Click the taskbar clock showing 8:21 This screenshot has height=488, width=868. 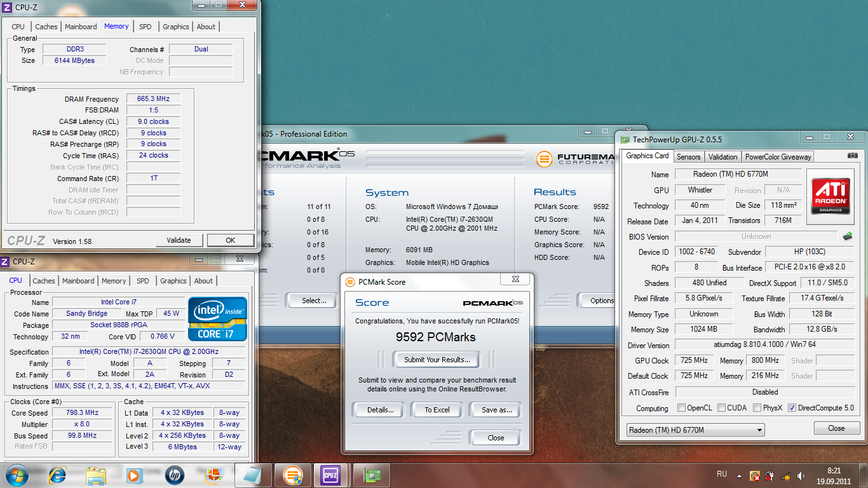pos(834,475)
